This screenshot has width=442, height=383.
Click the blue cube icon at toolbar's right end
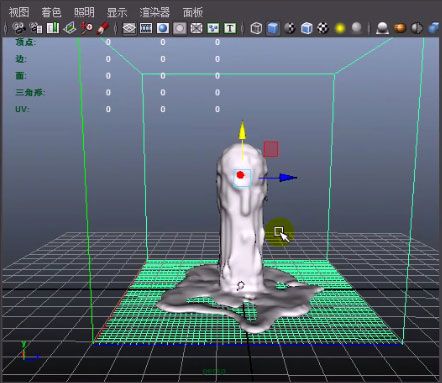pyautogui.click(x=434, y=28)
